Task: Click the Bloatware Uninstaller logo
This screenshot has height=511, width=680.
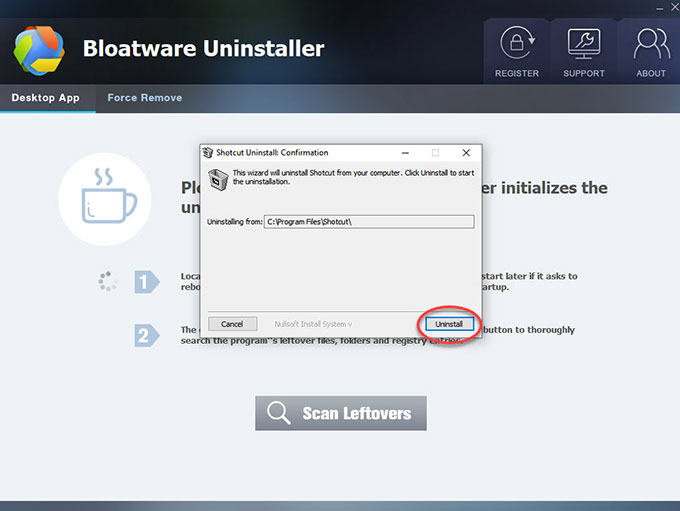Action: click(x=39, y=50)
